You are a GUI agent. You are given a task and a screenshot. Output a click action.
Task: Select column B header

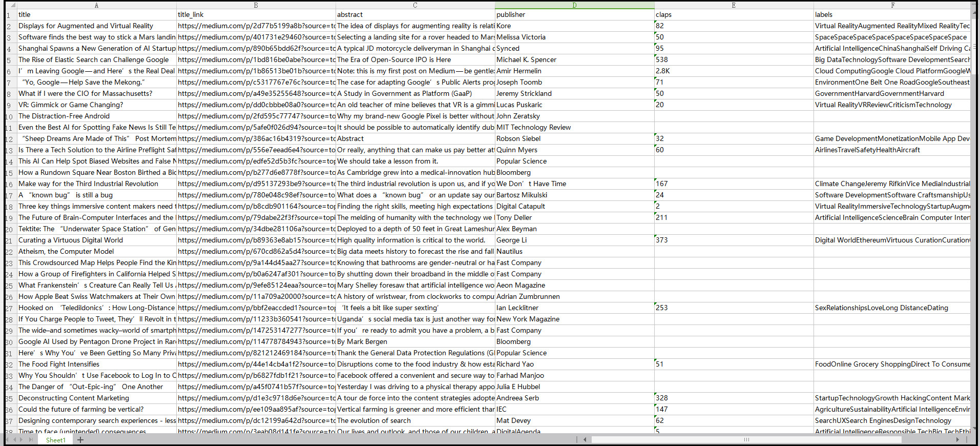256,5
